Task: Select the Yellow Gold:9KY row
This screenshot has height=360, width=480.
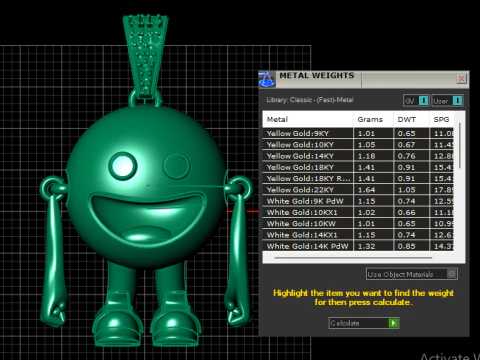Action: pyautogui.click(x=358, y=133)
